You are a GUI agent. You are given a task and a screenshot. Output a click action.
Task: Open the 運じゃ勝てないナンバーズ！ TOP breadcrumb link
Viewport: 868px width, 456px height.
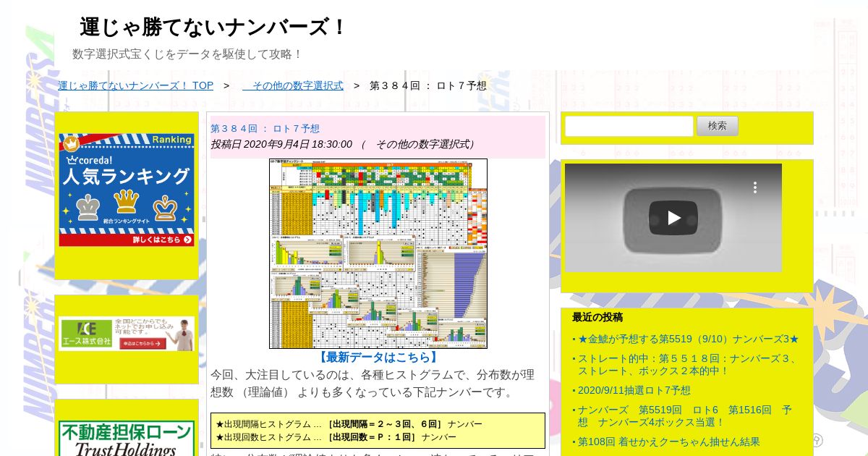coord(136,85)
